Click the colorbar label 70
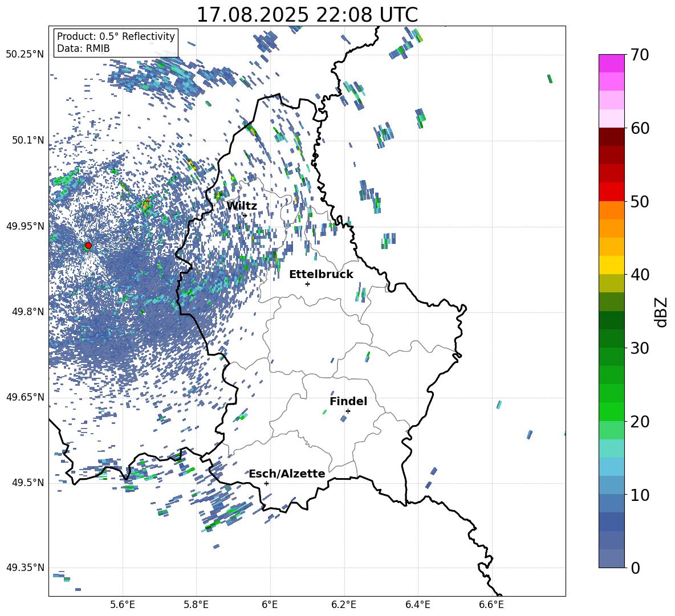The height and width of the screenshot is (616, 675). pos(640,55)
